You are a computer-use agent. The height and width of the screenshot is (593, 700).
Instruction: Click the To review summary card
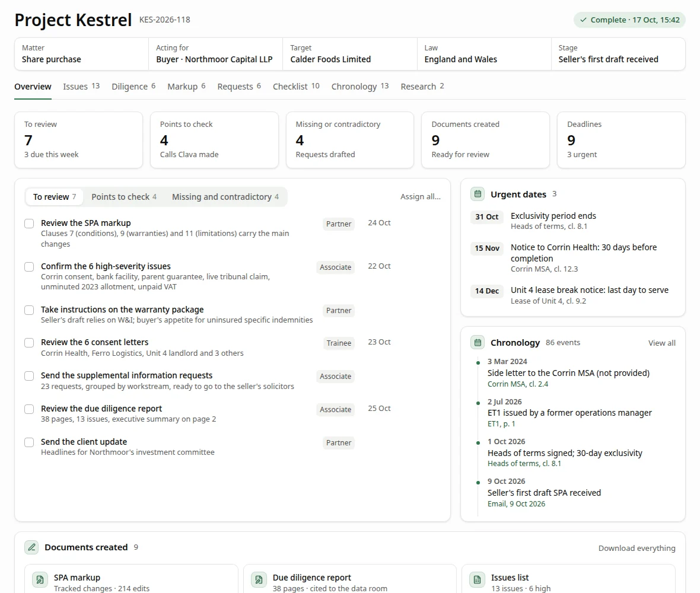click(x=78, y=140)
